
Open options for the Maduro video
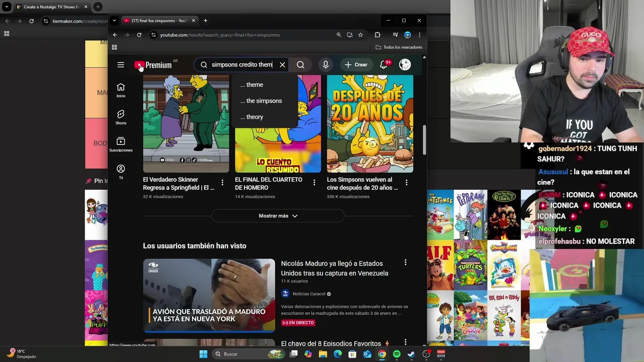[406, 262]
